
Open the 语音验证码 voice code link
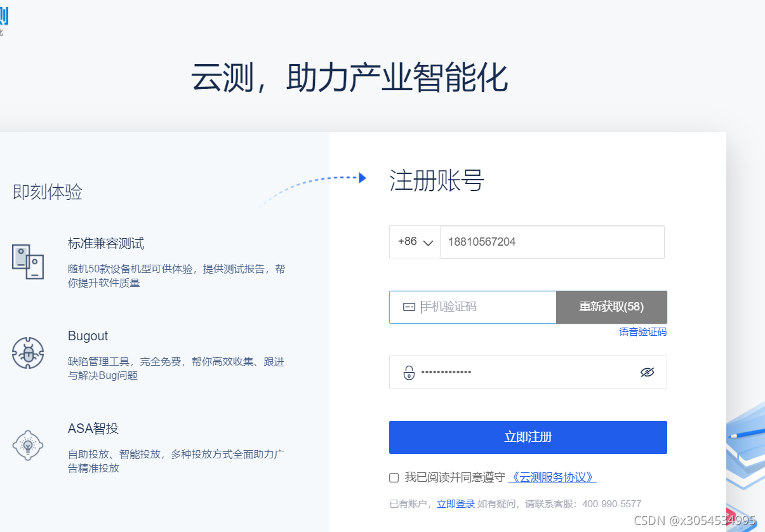coord(643,332)
